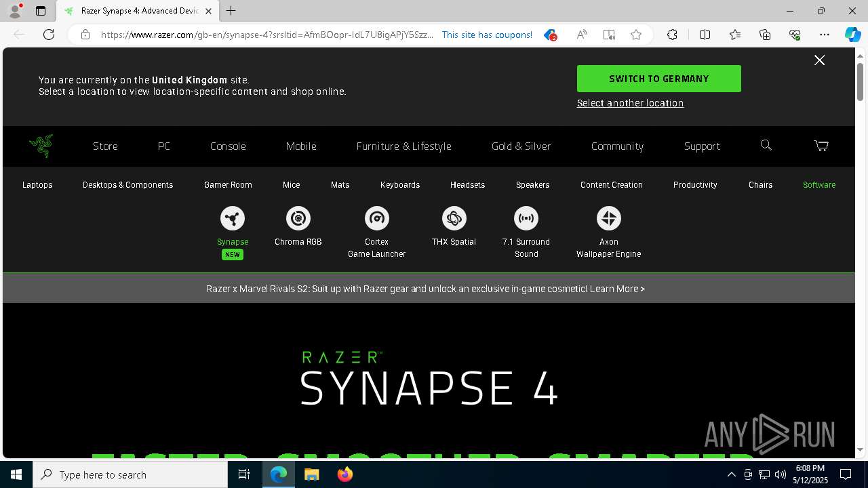The width and height of the screenshot is (868, 488).
Task: Open the Community menu
Action: point(617,146)
